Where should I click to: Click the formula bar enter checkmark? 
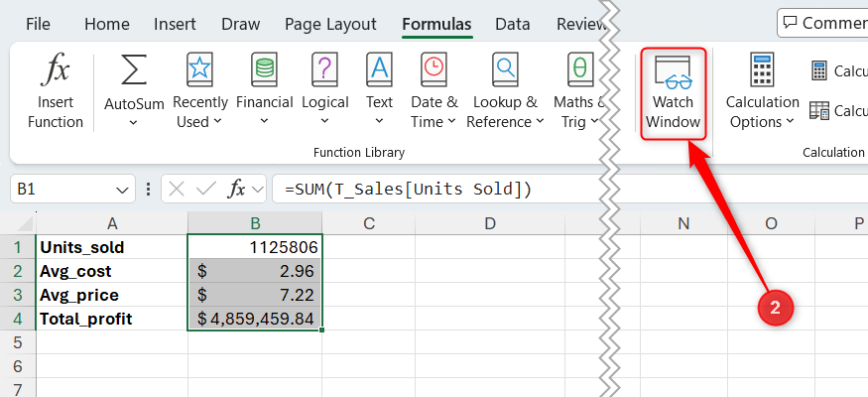pos(206,190)
